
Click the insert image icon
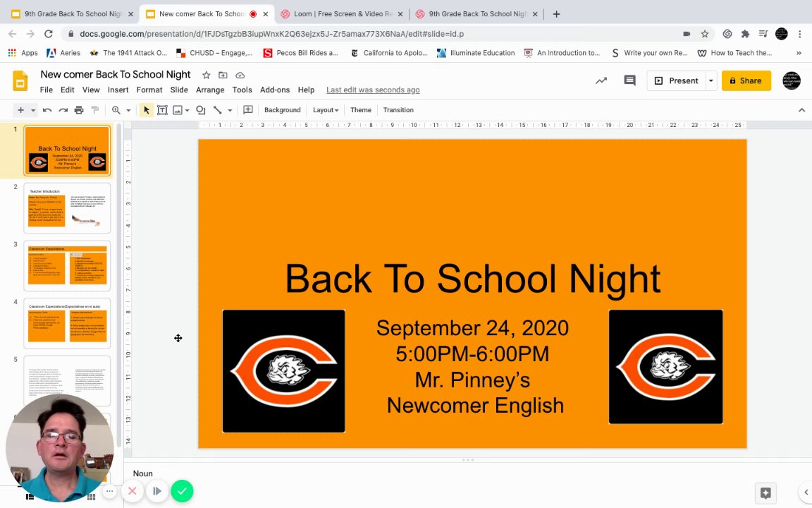(x=178, y=110)
